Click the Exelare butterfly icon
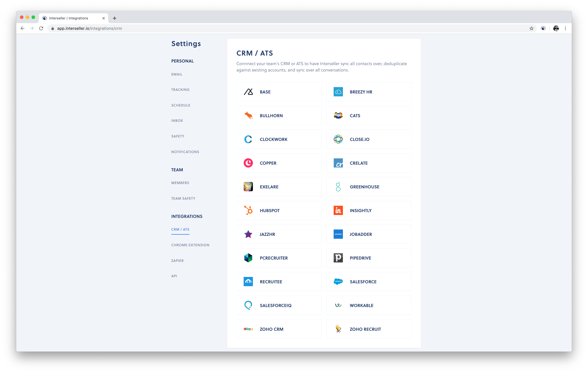Viewport: 588px width, 373px height. click(x=248, y=186)
